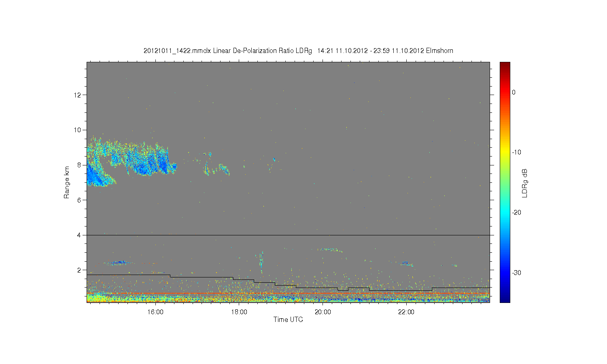The height and width of the screenshot is (364, 607).
Task: Click the '22:00' time tick label
Action: click(406, 312)
